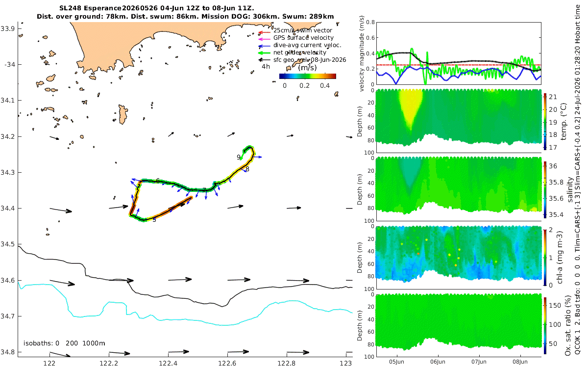Click the map's velocity (m/s) colorbar
Image resolution: width=588 pixels, height=368 pixels.
[x=307, y=76]
